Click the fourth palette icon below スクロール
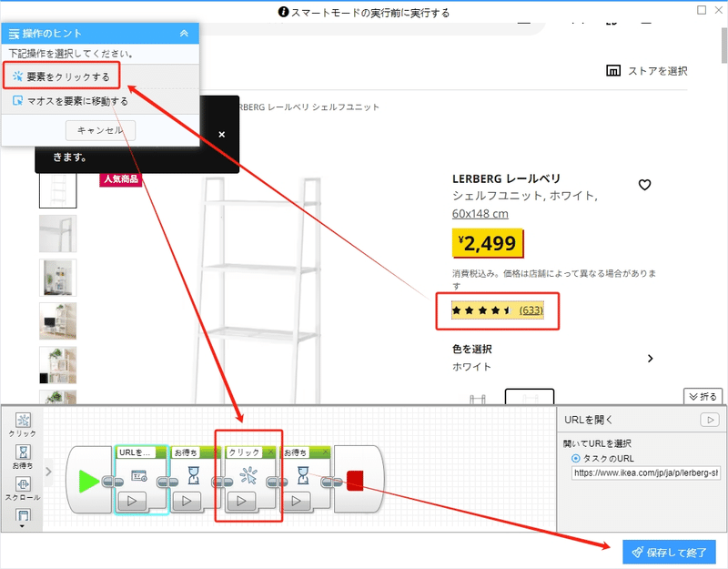Image resolution: width=728 pixels, height=569 pixels. click(x=23, y=515)
